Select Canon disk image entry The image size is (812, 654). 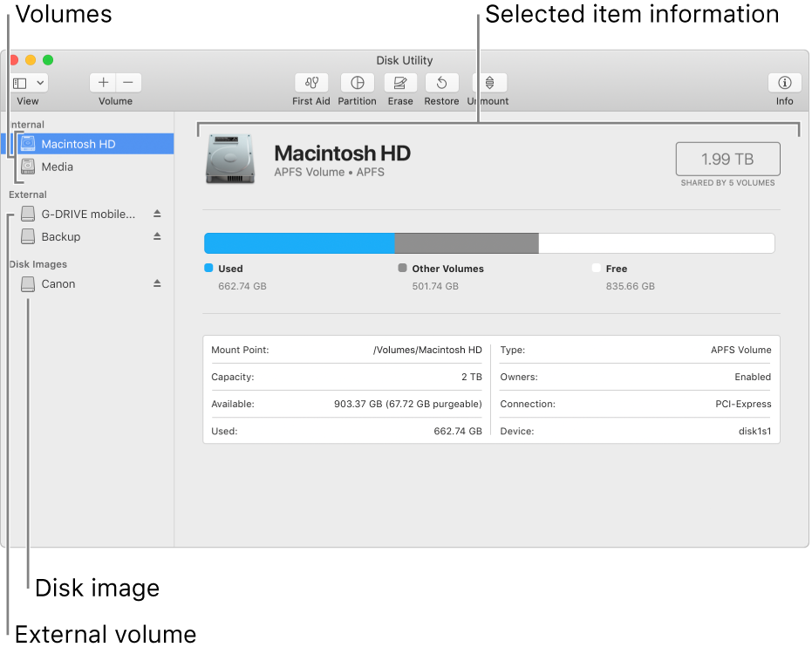(58, 283)
